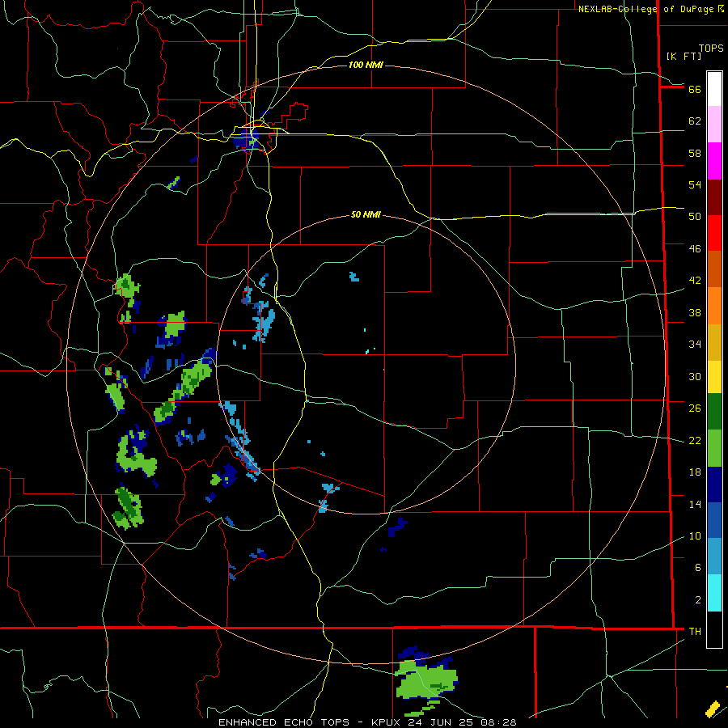Click the 18 legend value

(695, 472)
